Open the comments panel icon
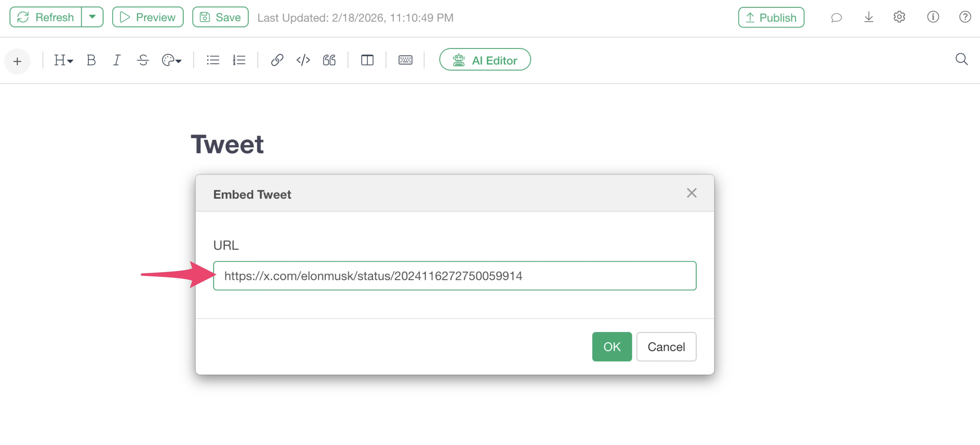This screenshot has width=980, height=445. pos(836,17)
